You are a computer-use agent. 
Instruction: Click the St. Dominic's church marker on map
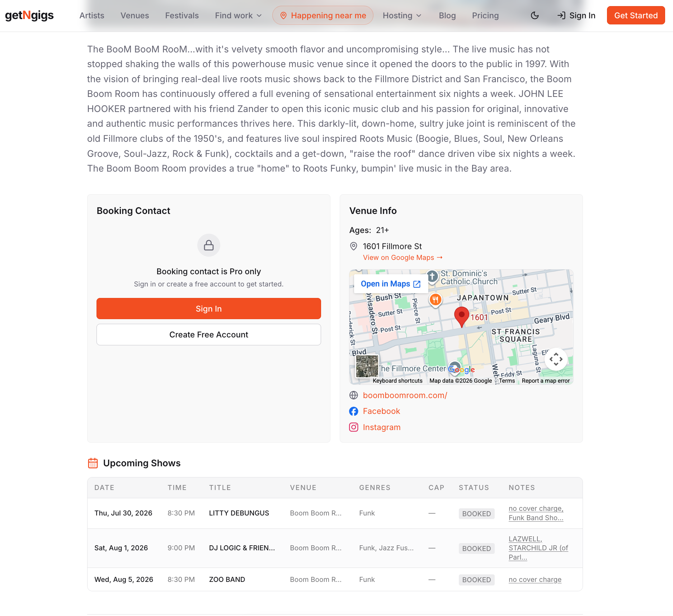pos(432,277)
